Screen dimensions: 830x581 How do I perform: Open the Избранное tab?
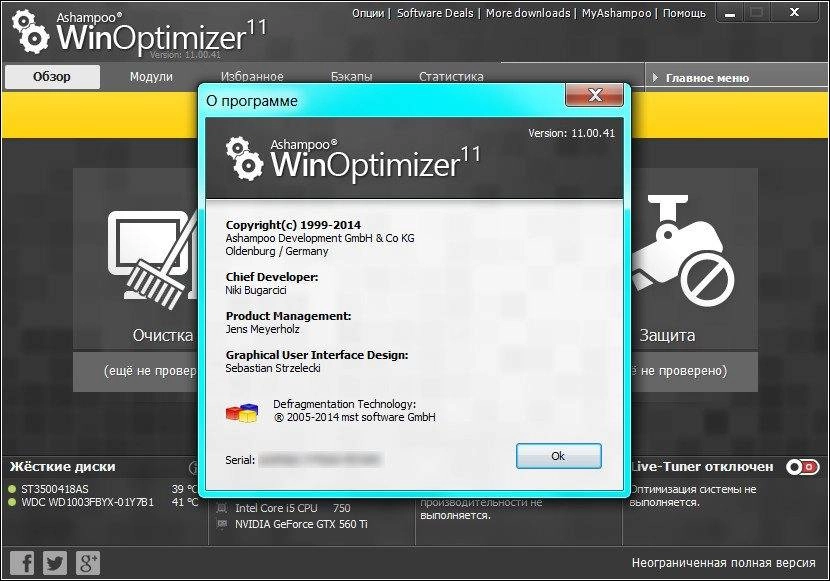(x=252, y=77)
